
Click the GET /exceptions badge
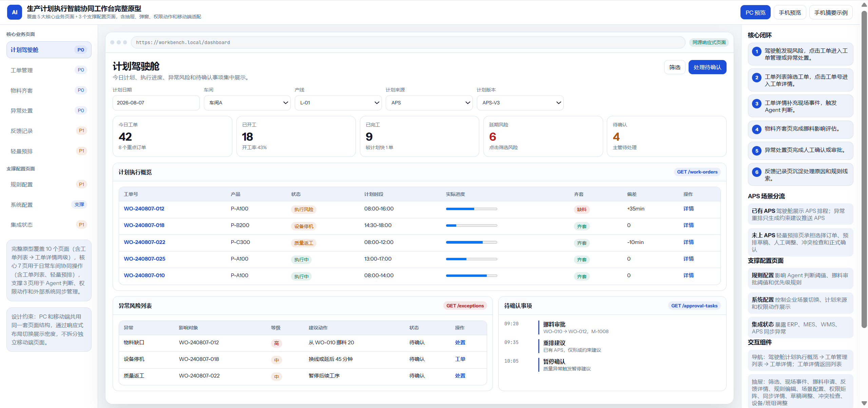pyautogui.click(x=465, y=306)
